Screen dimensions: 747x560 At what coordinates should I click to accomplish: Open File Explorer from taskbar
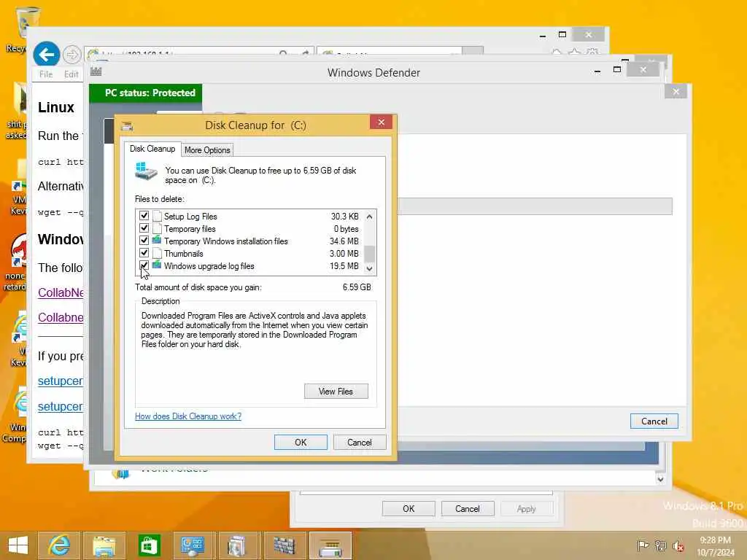(x=104, y=545)
